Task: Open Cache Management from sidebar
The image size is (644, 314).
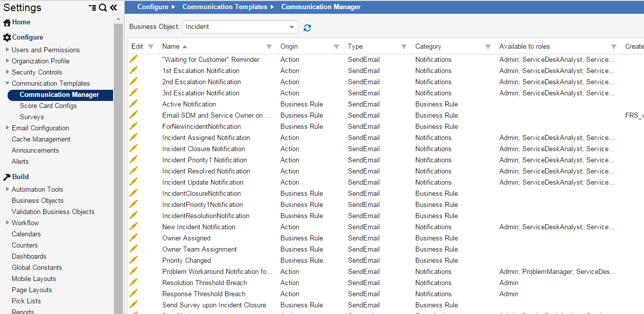Action: point(41,139)
